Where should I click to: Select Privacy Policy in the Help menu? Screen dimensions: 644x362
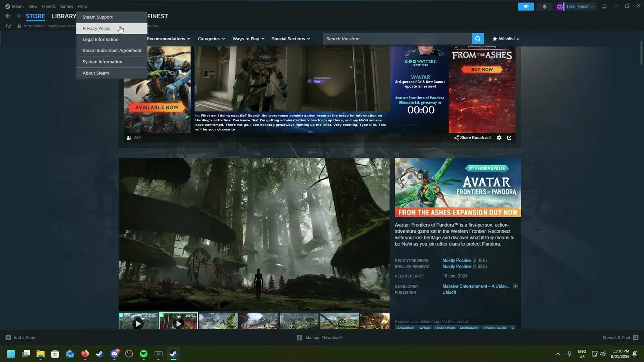coord(112,28)
